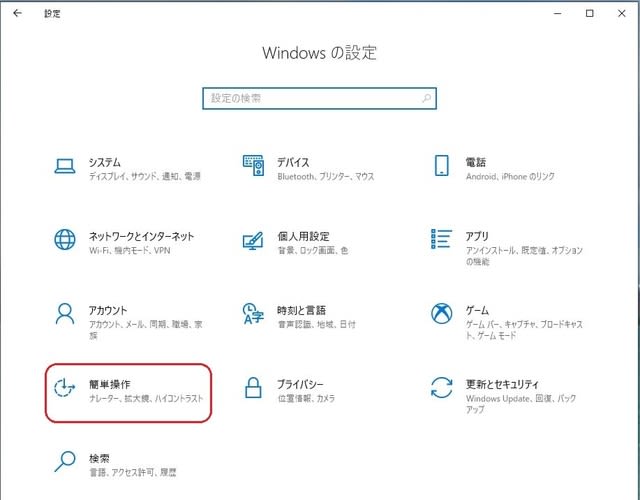Open アカウント settings title
This screenshot has height=500, width=640.
108,311
